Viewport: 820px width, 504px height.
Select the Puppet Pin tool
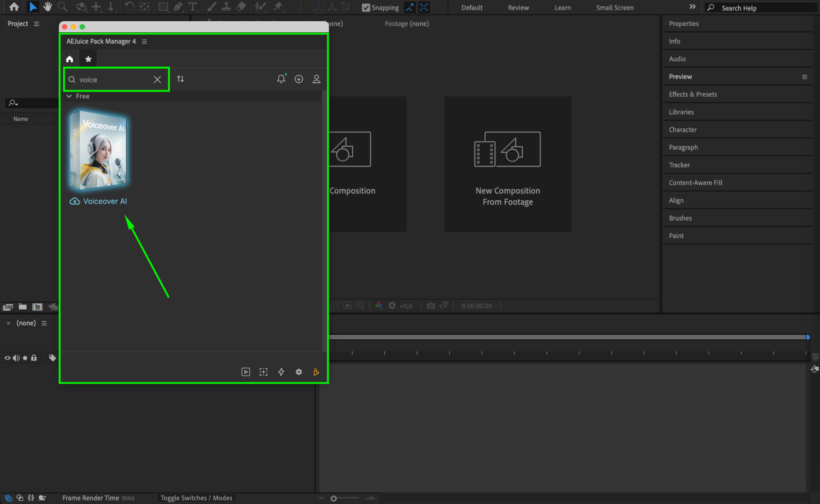click(x=278, y=7)
